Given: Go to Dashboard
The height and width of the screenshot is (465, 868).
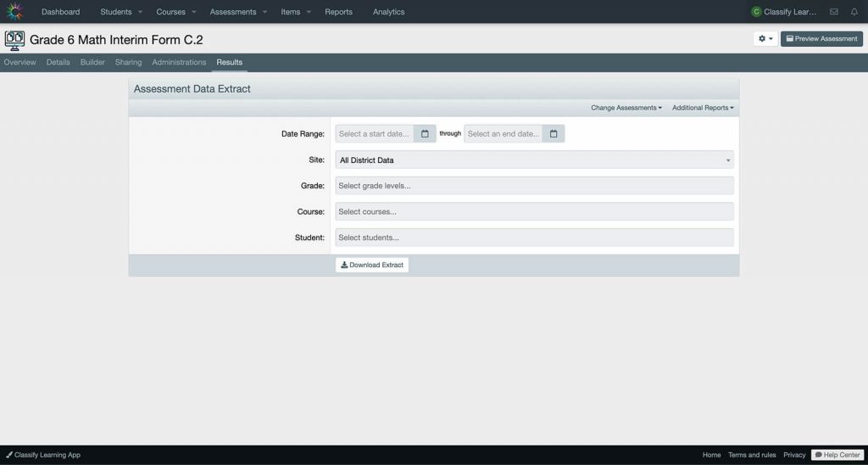Looking at the screenshot, I should (x=60, y=12).
